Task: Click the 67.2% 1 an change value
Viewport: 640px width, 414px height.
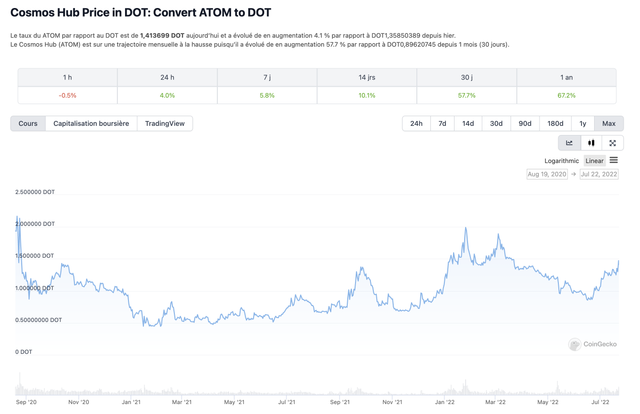Action: 567,96
